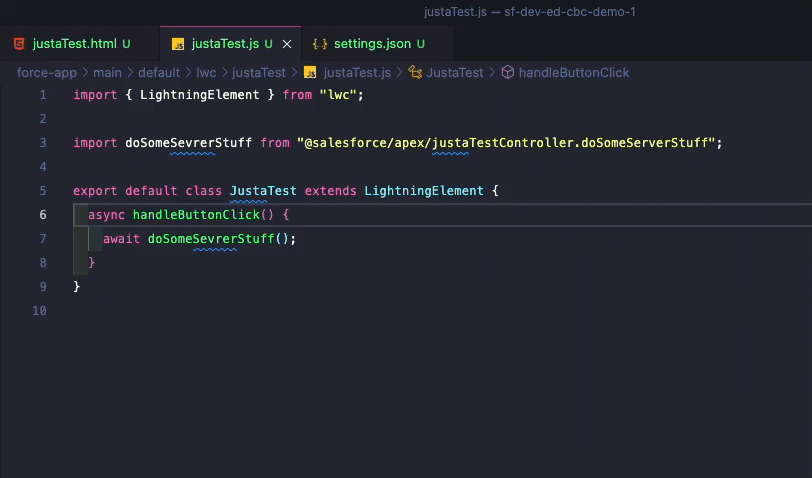Click line number 1 in gutter
Viewport: 812px width, 478px height.
(43, 95)
